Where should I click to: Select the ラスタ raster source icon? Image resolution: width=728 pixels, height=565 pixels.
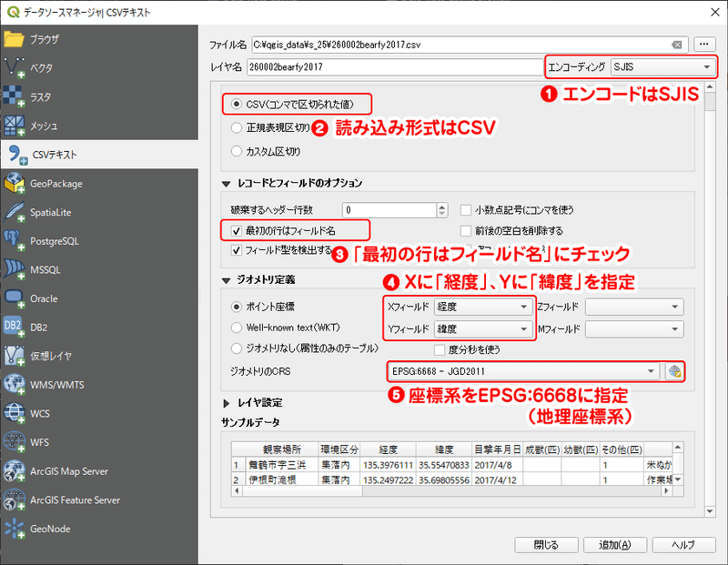[14, 96]
